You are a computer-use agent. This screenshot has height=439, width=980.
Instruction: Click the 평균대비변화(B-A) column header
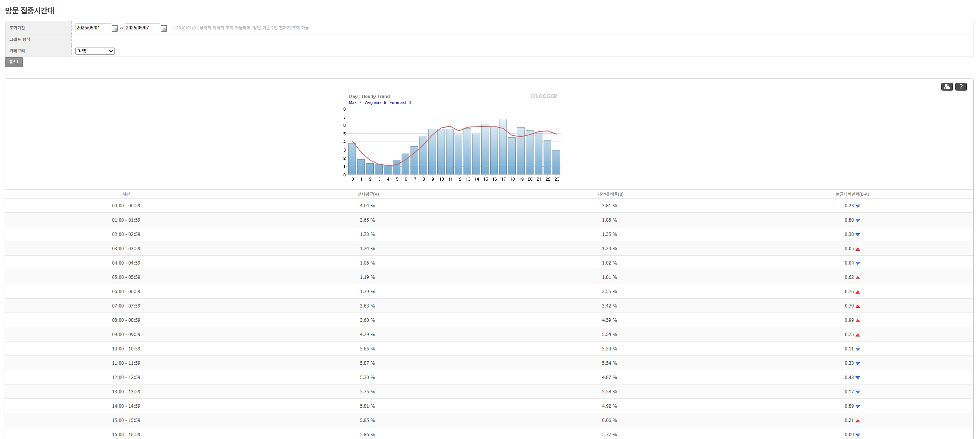pos(852,194)
